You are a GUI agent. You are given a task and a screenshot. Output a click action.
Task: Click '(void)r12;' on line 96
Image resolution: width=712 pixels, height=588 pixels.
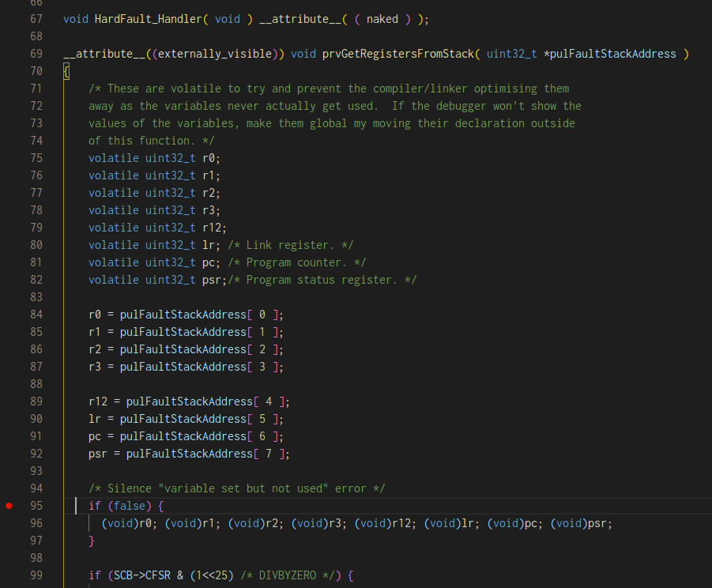(x=385, y=523)
